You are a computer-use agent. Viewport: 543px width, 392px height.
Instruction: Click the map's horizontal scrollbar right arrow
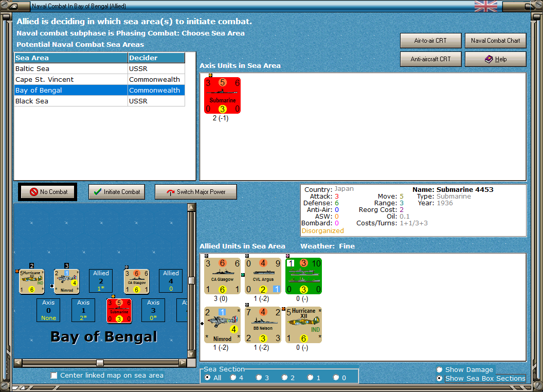(x=183, y=363)
